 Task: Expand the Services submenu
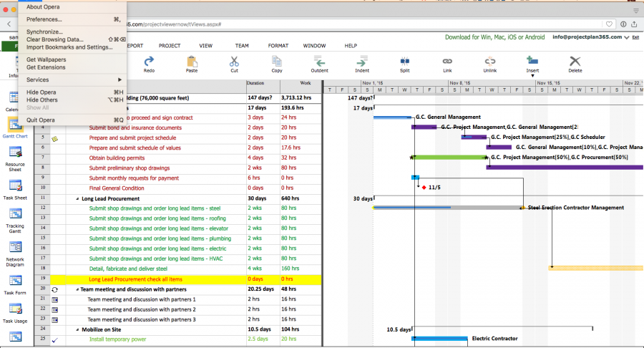pos(72,79)
